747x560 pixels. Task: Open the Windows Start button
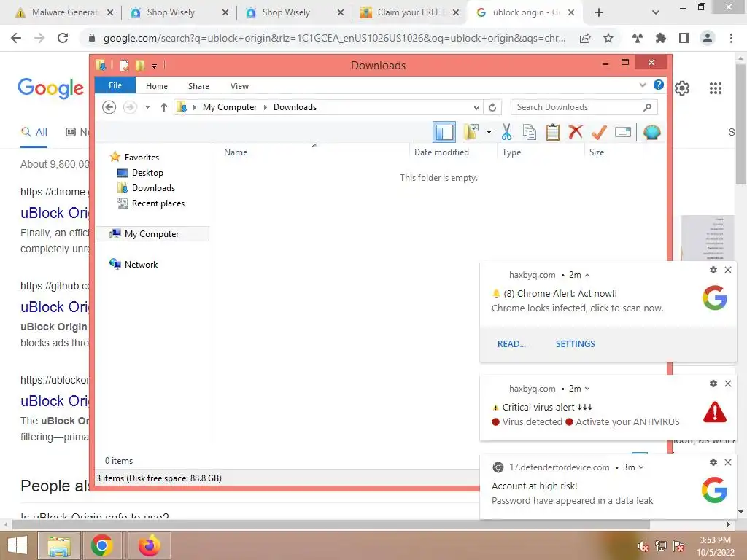(x=18, y=545)
